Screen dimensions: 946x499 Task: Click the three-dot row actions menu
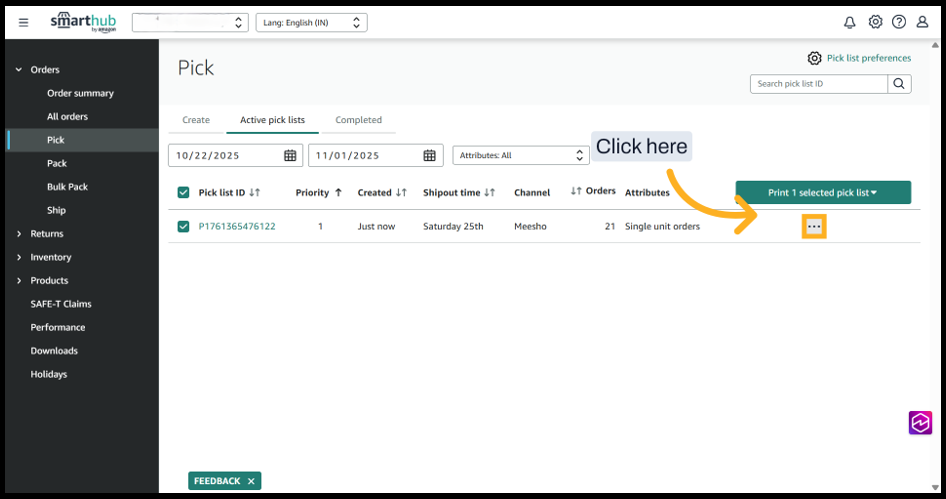pos(814,227)
